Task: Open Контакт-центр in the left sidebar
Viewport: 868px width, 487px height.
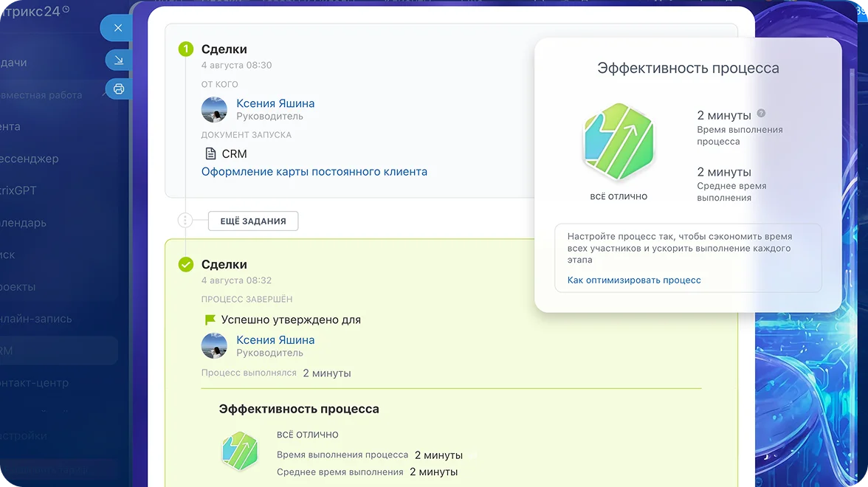Action: click(34, 383)
